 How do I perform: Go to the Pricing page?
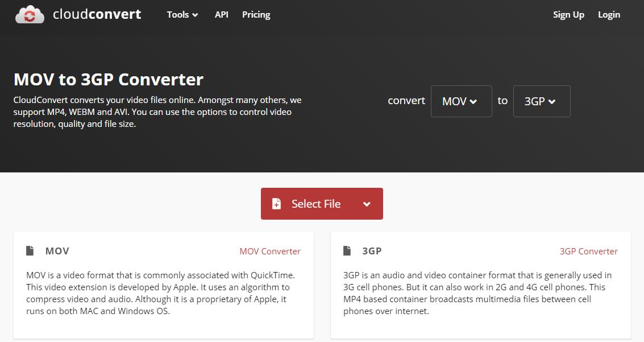coord(256,15)
